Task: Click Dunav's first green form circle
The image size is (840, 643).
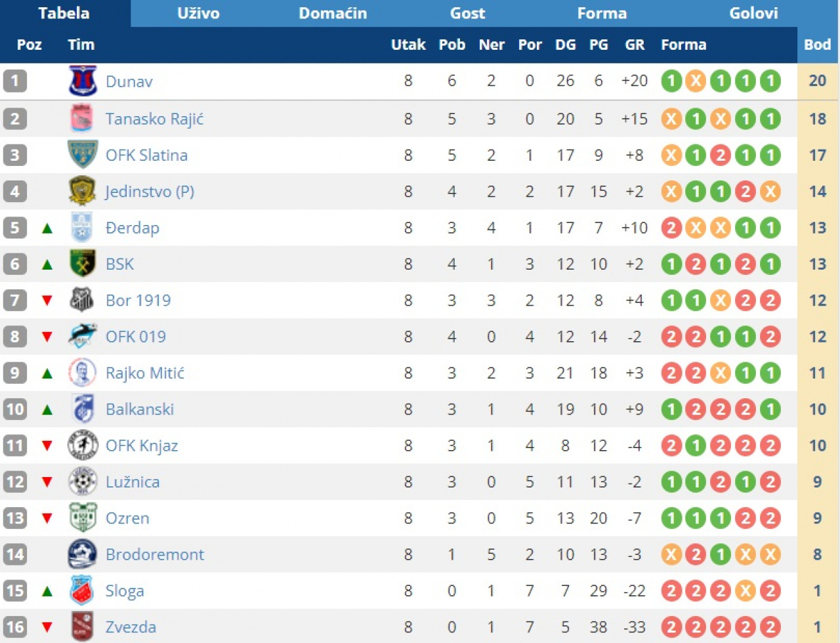Action: point(671,81)
